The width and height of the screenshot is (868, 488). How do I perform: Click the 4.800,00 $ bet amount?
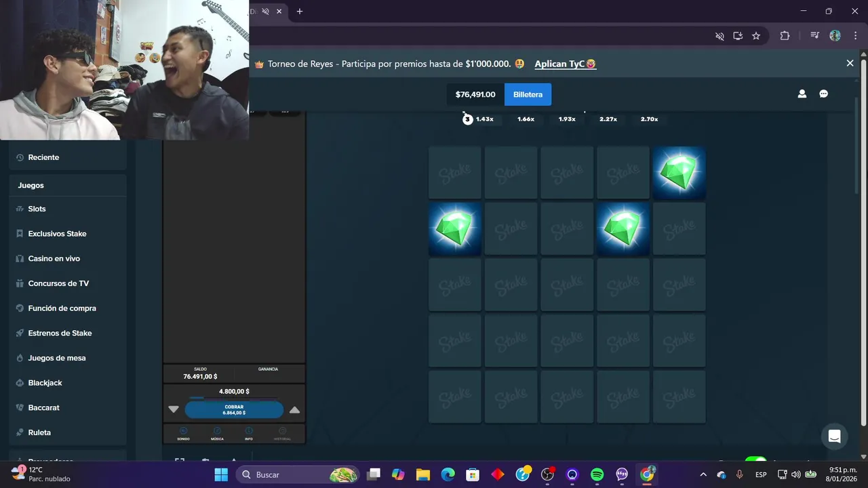click(x=234, y=391)
